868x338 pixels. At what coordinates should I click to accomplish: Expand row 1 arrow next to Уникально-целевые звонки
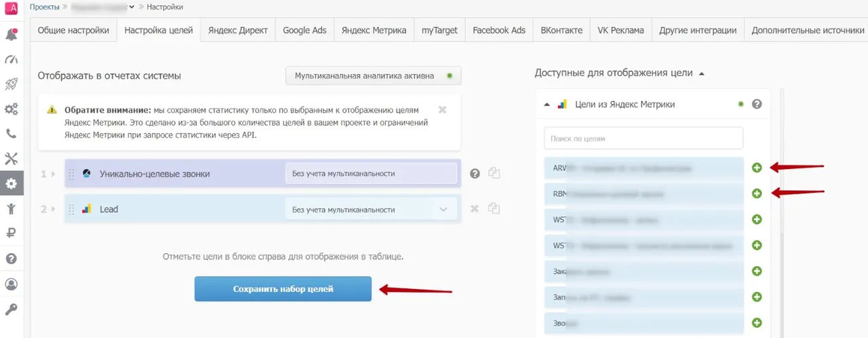click(54, 174)
